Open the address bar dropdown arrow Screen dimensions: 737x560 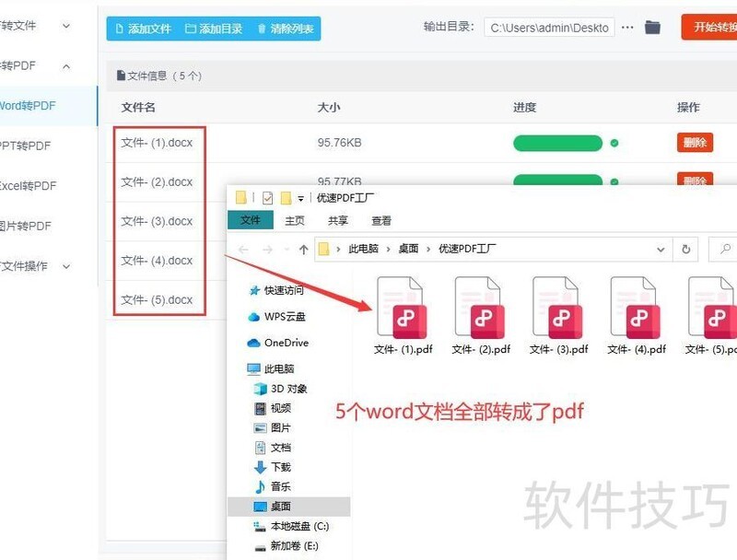pyautogui.click(x=661, y=249)
